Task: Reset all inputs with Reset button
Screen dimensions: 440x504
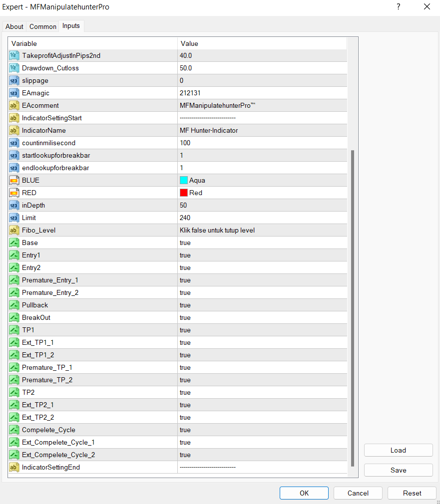Action: 412,493
